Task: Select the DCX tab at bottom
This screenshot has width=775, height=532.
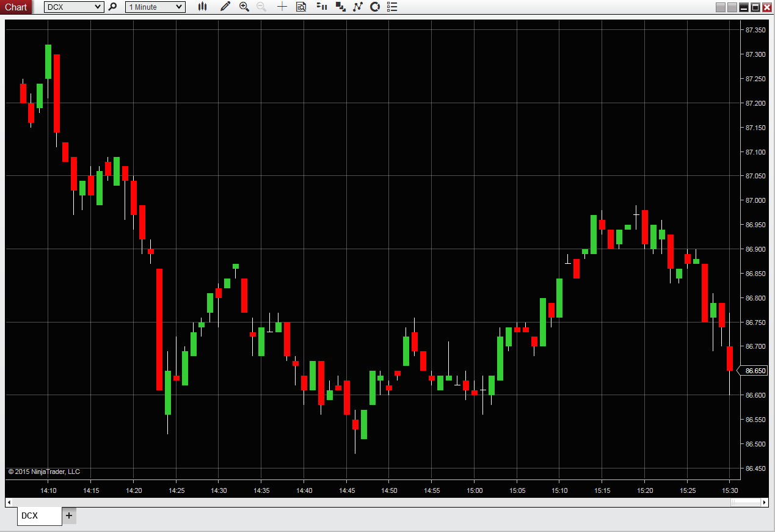Action: [x=39, y=516]
